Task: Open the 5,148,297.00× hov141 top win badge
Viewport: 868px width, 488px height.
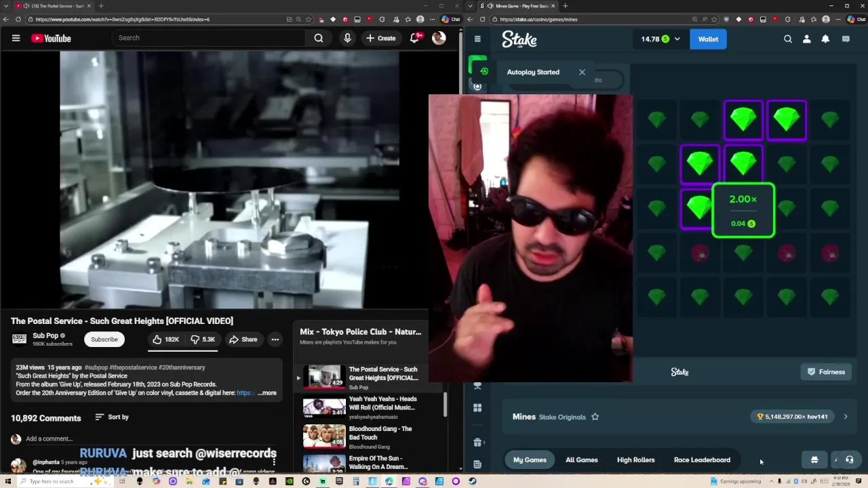Action: 792,417
